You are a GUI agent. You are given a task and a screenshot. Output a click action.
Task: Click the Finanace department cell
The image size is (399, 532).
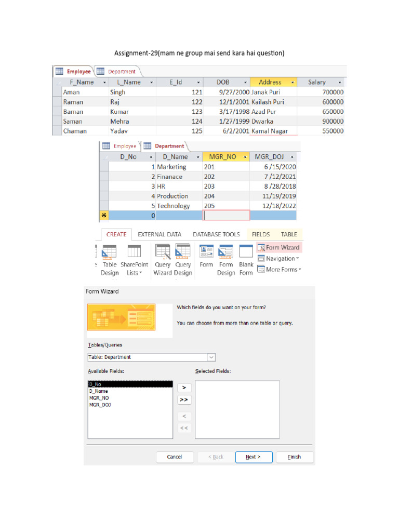pos(179,177)
